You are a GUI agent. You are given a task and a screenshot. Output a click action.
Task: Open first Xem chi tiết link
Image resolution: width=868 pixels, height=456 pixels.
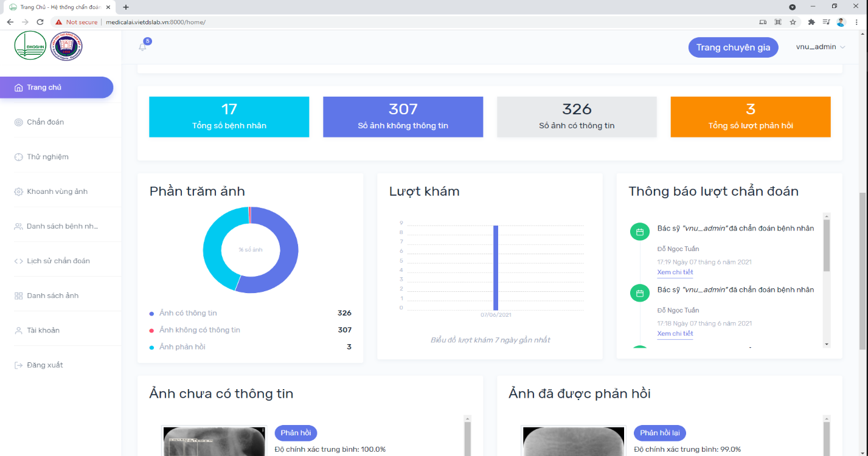tap(675, 272)
